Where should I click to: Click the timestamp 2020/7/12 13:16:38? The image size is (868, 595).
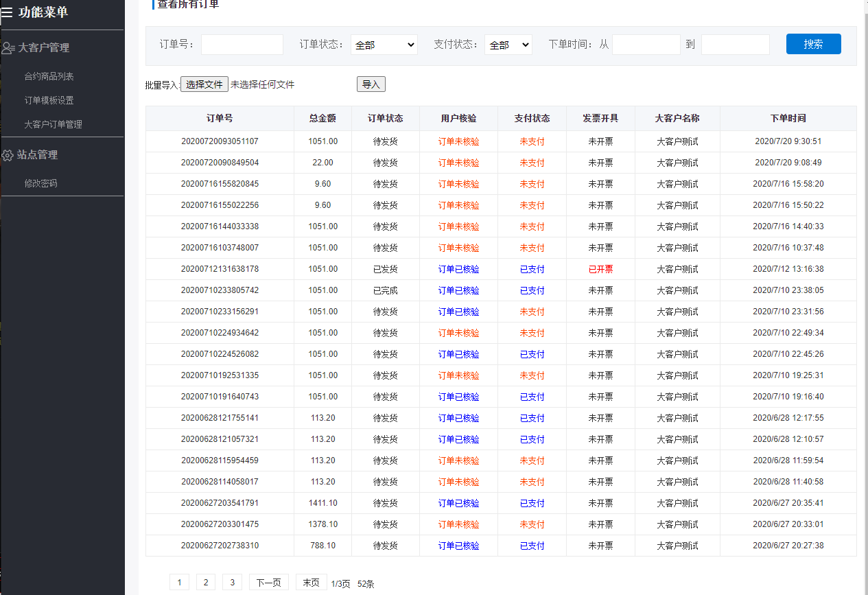[x=788, y=269]
